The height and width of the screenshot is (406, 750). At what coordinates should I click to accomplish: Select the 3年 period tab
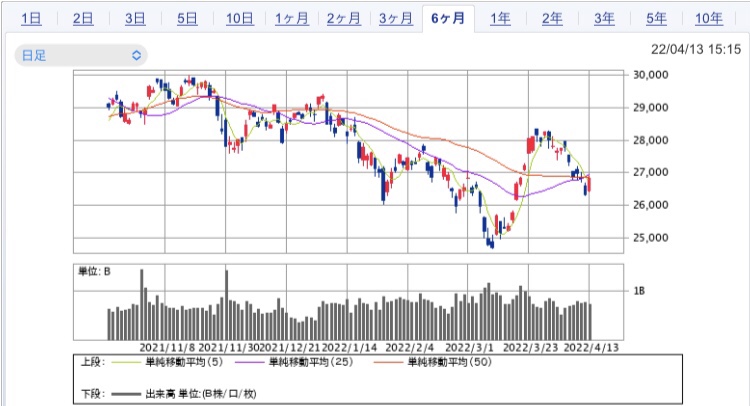coord(605,19)
